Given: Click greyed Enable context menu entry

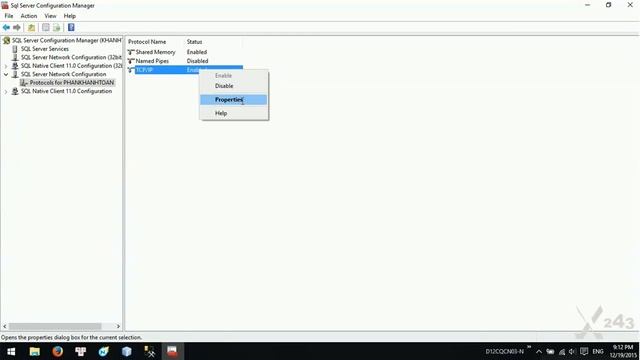Looking at the screenshot, I should (x=233, y=76).
